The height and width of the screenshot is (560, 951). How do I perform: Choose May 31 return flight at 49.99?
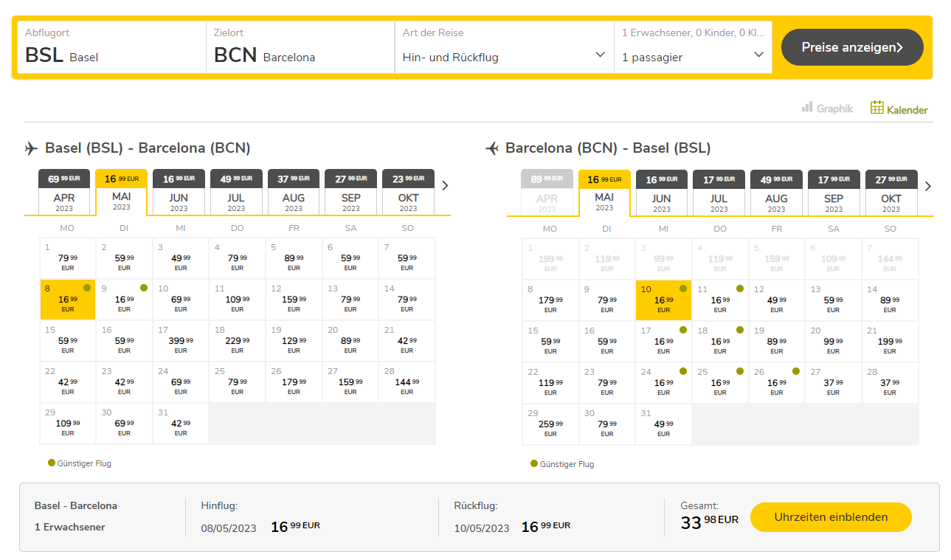click(x=663, y=424)
